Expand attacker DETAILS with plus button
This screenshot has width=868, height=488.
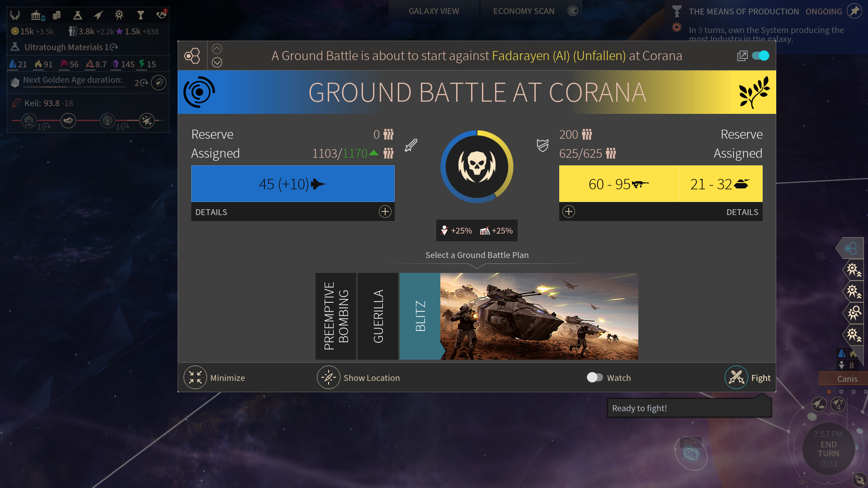click(385, 211)
